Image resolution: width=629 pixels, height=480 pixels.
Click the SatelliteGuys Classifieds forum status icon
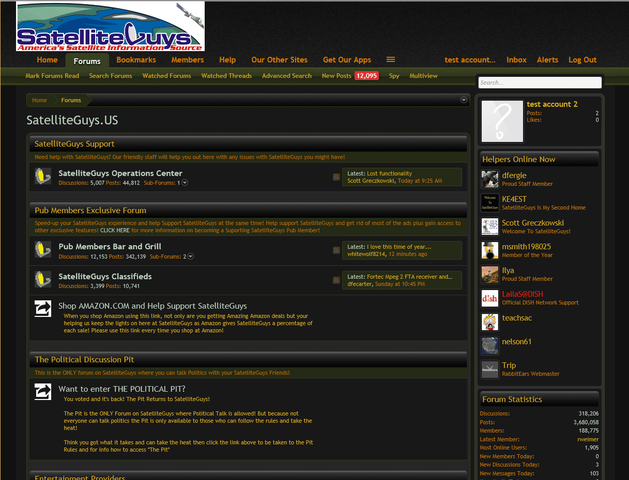[x=43, y=279]
